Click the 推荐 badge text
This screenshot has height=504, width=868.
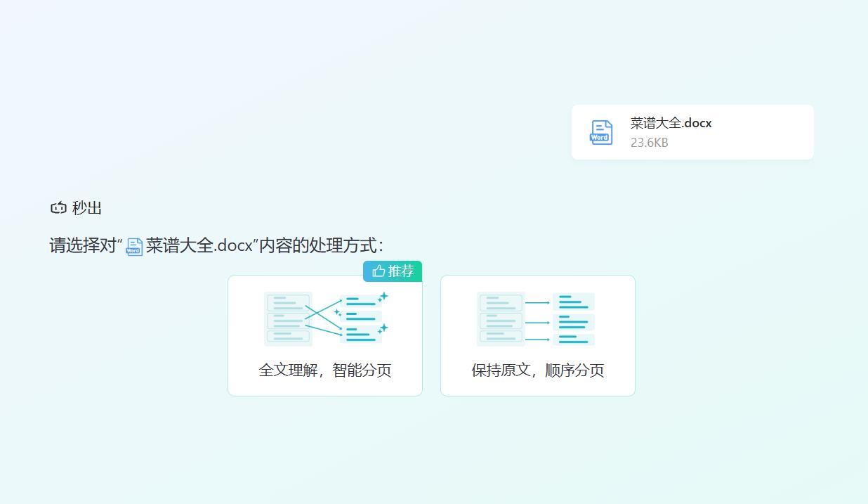click(x=401, y=271)
